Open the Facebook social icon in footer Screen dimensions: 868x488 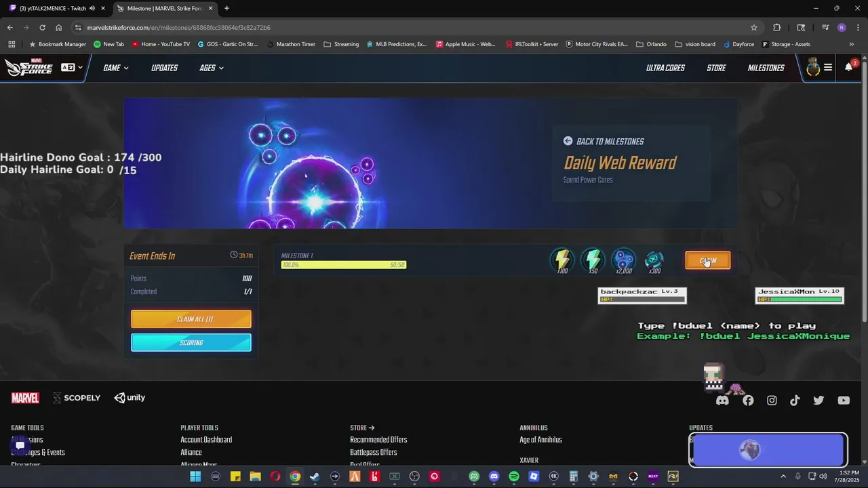tap(748, 401)
